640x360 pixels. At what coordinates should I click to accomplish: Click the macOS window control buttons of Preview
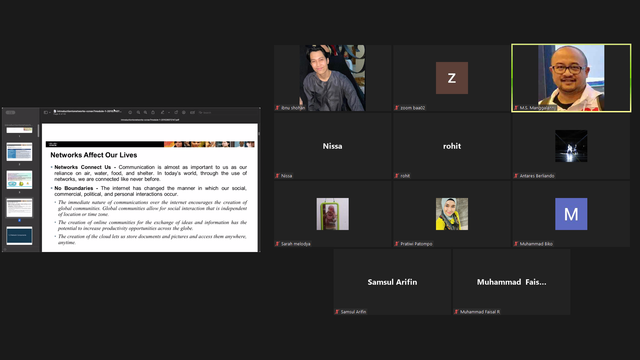[11, 112]
